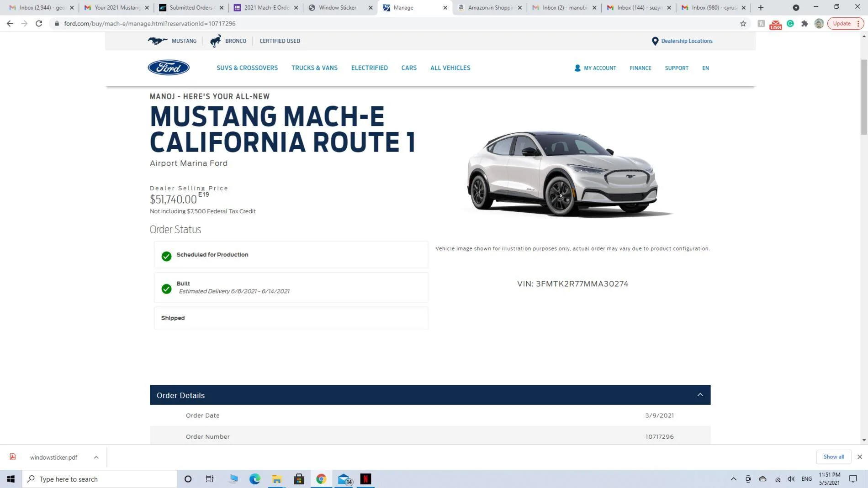The image size is (868, 488).
Task: Click the Windows search box
Action: pyautogui.click(x=100, y=479)
